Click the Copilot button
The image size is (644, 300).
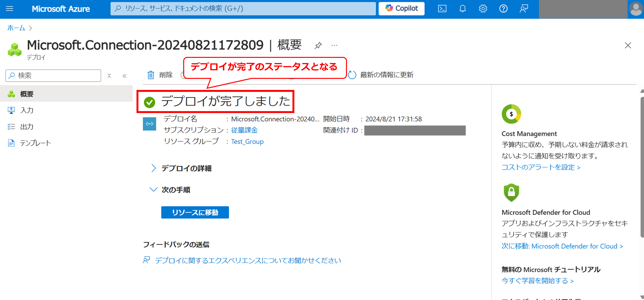point(401,9)
